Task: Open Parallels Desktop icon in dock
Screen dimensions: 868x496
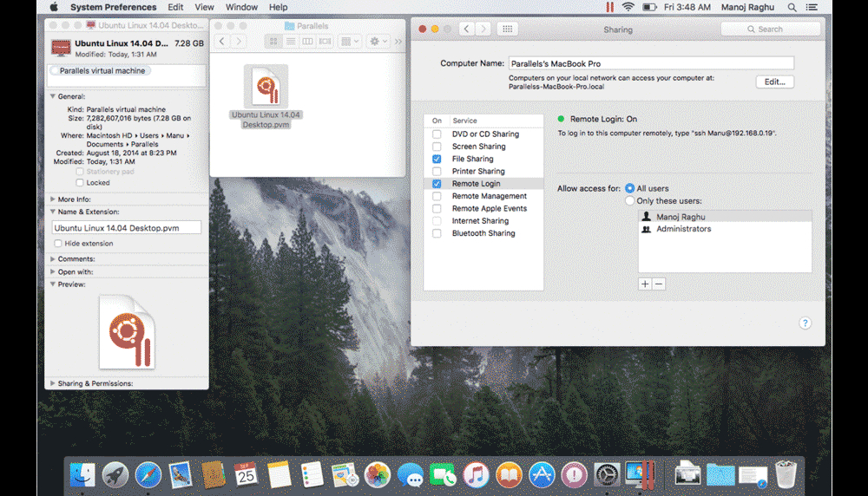Action: coord(640,474)
